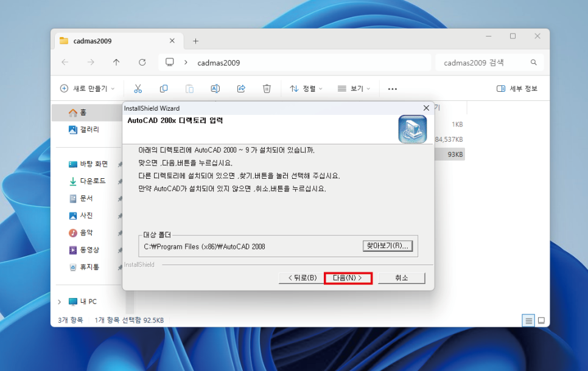Click the Rename icon in Explorer toolbar
Screen dimensions: 588x371
215,89
